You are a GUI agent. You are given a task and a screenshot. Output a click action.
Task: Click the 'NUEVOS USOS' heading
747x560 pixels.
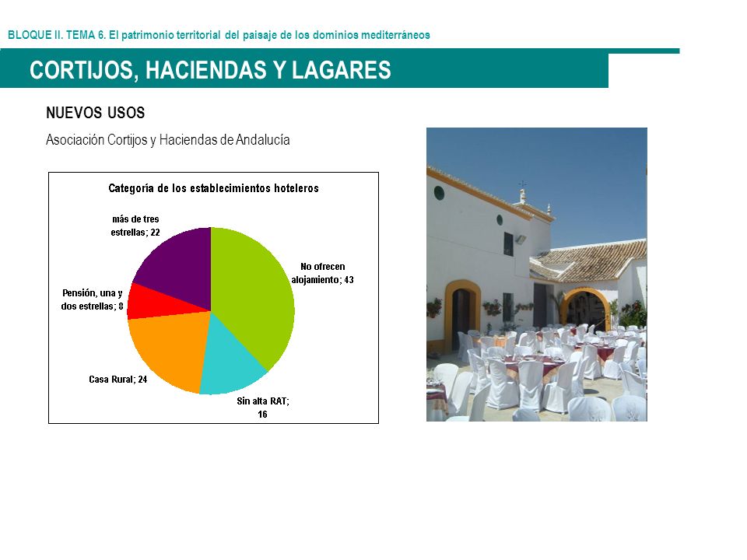pos(95,113)
